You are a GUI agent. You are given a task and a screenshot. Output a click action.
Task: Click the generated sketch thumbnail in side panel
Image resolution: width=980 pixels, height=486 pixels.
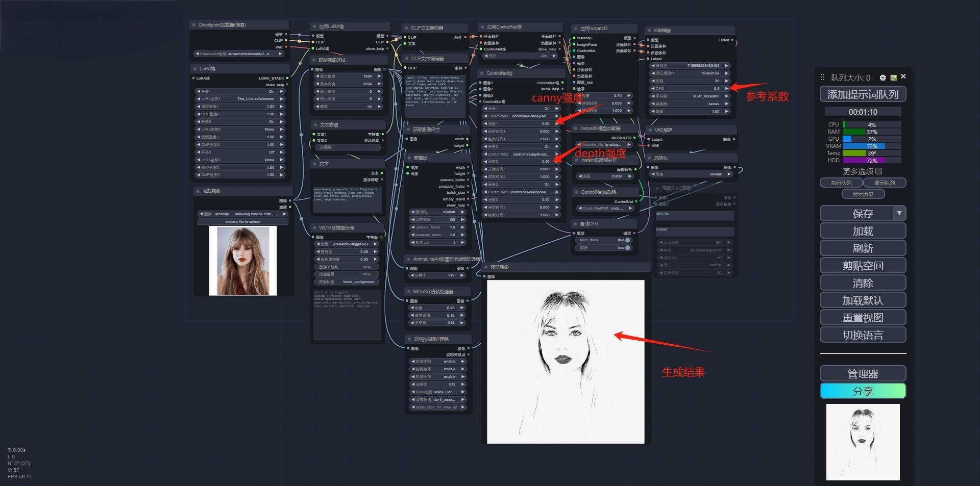point(863,442)
